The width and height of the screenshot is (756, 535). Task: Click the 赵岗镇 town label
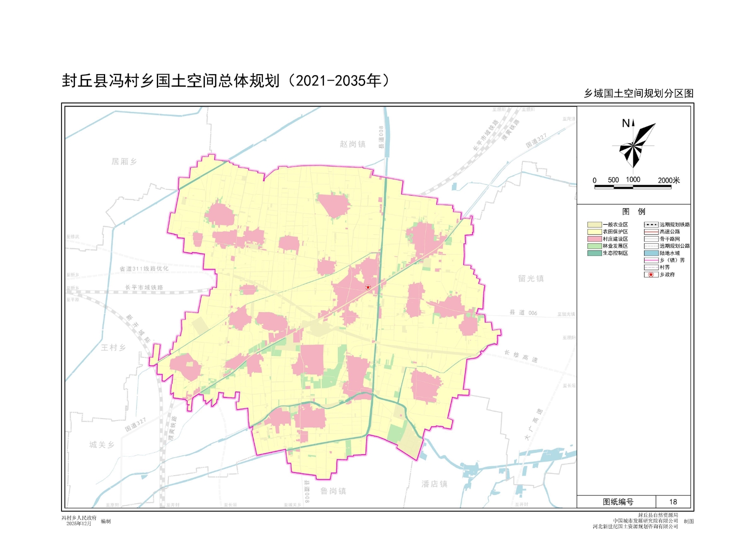(353, 144)
